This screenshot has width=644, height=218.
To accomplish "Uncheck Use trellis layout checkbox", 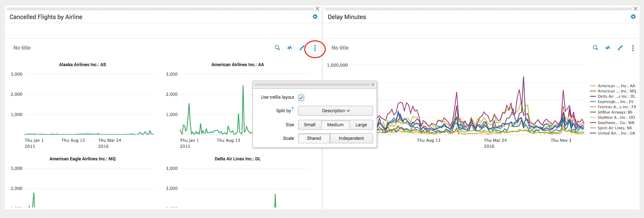I will coord(301,98).
